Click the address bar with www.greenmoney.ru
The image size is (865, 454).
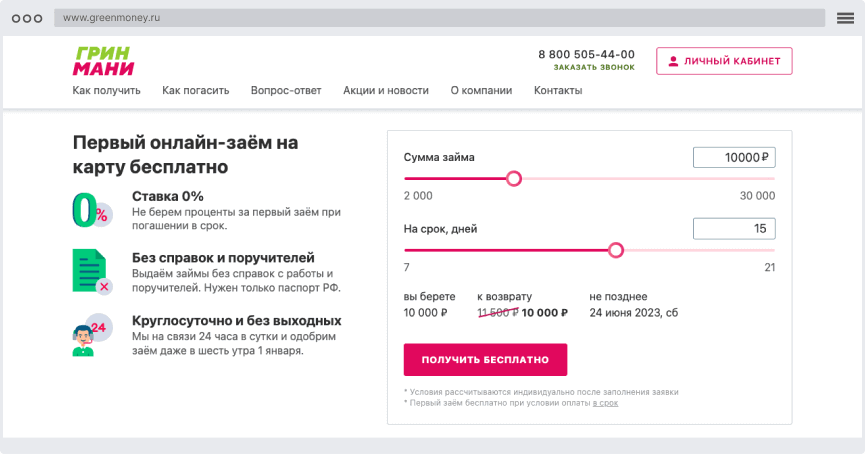coord(439,18)
